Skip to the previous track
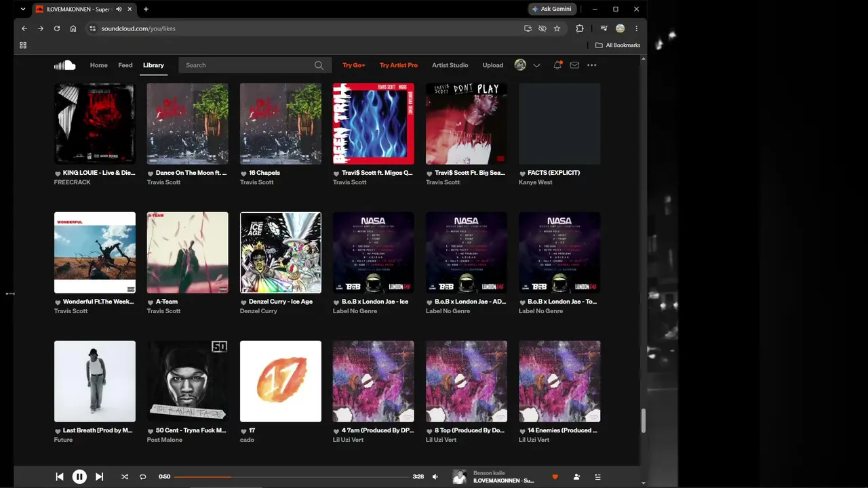 (60, 476)
